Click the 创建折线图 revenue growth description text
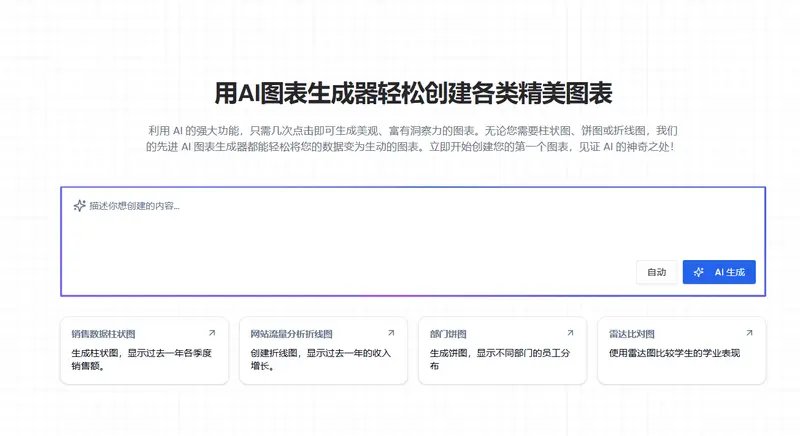 click(320, 359)
